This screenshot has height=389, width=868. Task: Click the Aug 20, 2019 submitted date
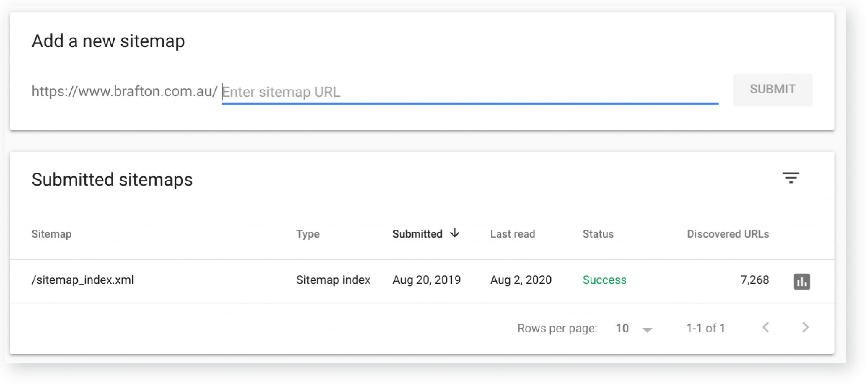[426, 280]
